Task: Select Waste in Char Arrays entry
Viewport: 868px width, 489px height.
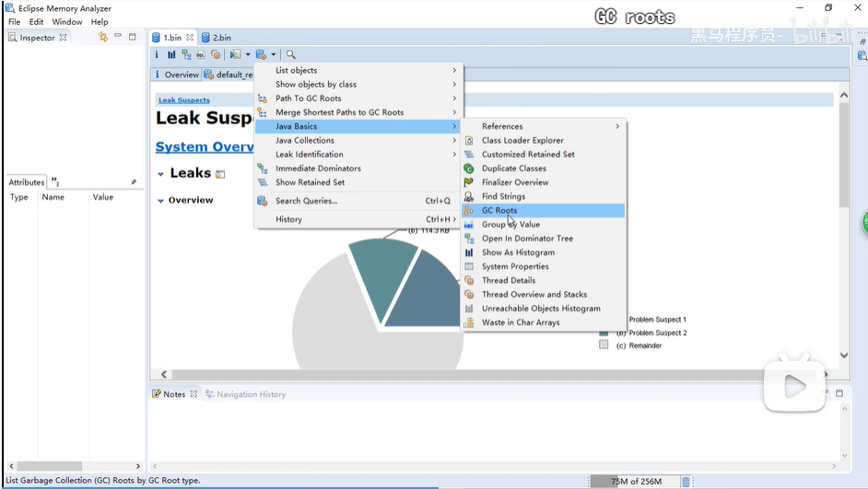Action: [543, 322]
